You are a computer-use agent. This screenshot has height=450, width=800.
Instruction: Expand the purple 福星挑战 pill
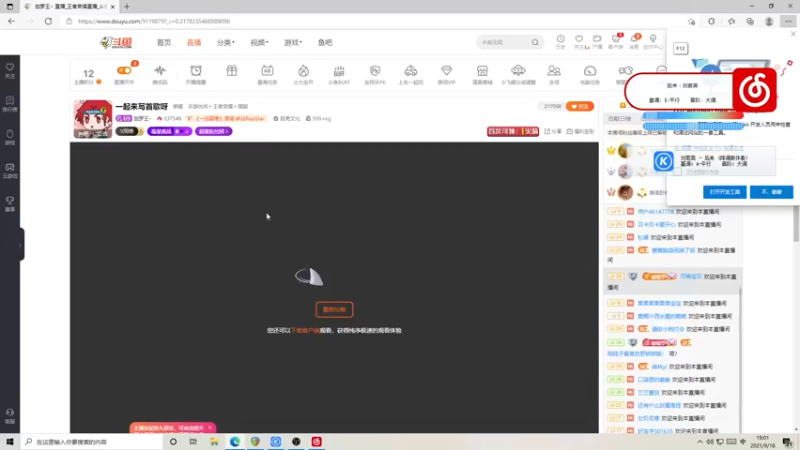coord(169,131)
